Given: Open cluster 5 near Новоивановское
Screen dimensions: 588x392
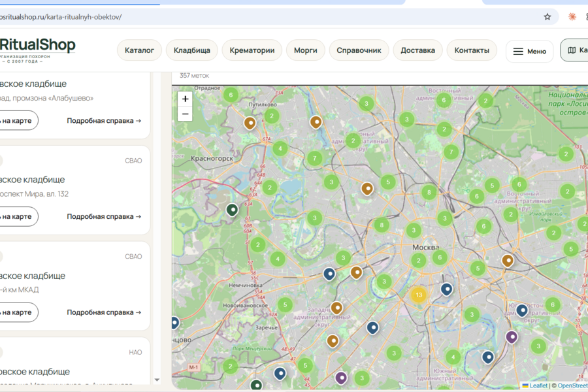Looking at the screenshot, I should (x=286, y=304).
